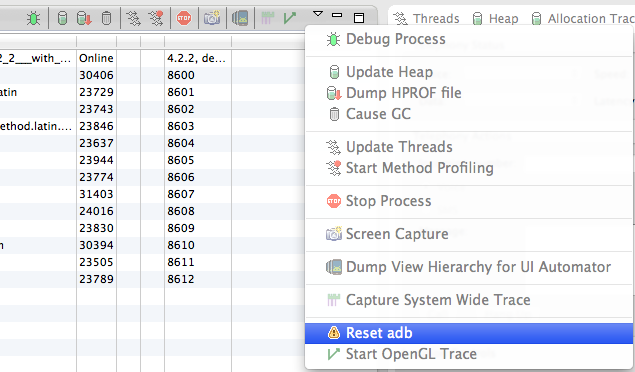Click the debug port value 8600
The width and height of the screenshot is (635, 372).
pos(181,75)
